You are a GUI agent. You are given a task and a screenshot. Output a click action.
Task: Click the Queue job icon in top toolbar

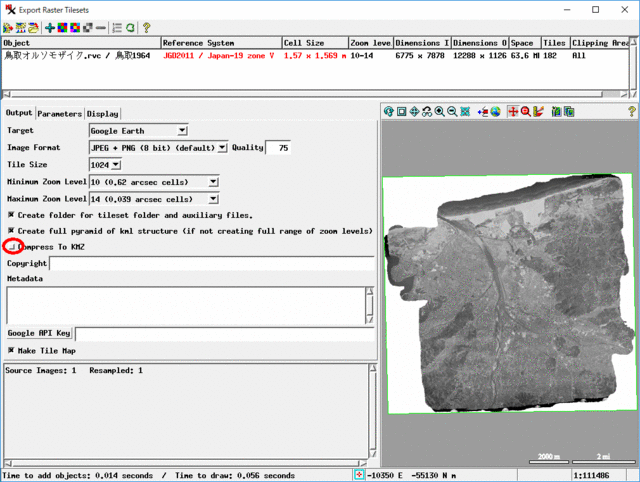point(20,28)
